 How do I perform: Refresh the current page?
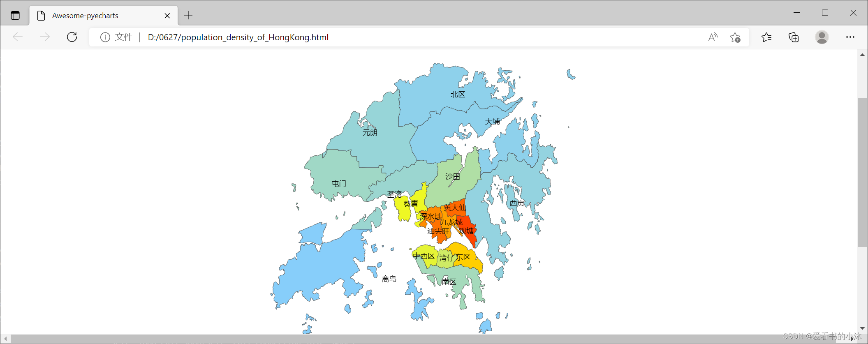[72, 37]
